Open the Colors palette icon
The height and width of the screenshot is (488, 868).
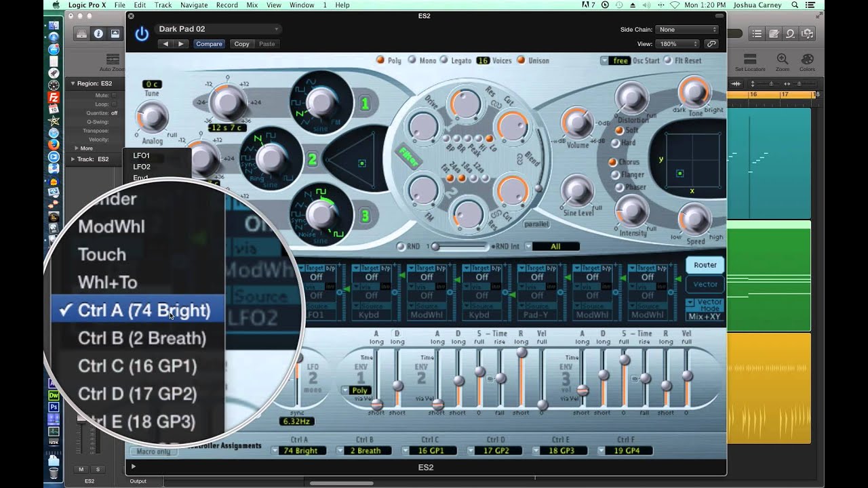807,60
